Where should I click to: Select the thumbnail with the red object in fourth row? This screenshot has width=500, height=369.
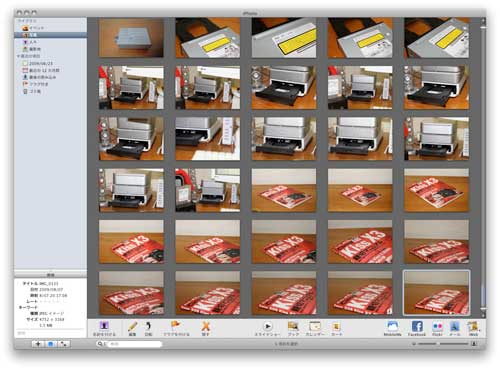207,190
